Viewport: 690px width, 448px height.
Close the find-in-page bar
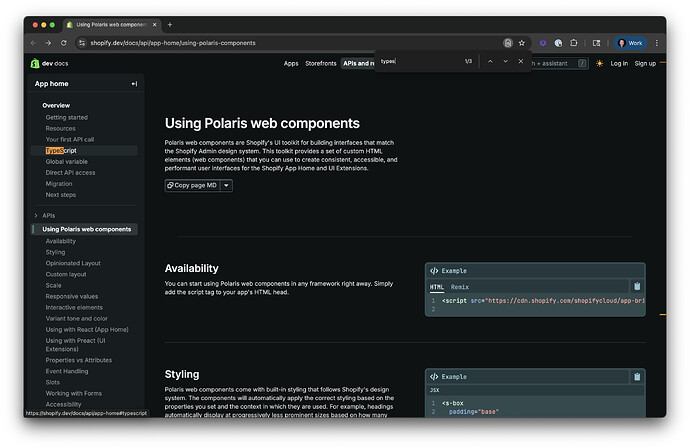[521, 62]
